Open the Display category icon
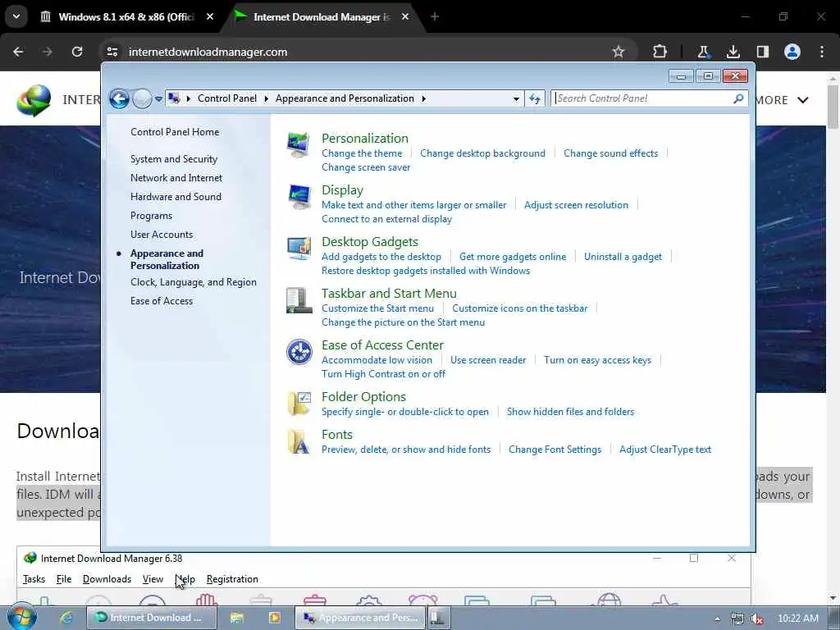 point(299,197)
